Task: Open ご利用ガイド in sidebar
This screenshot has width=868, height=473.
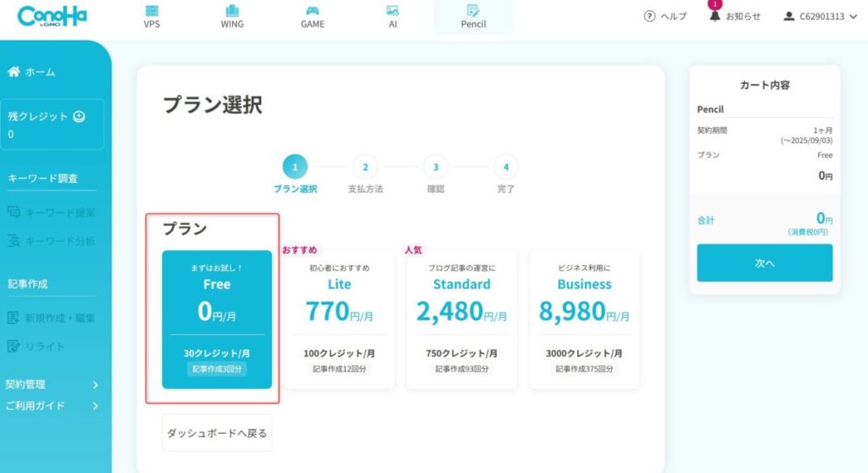Action: pos(35,406)
